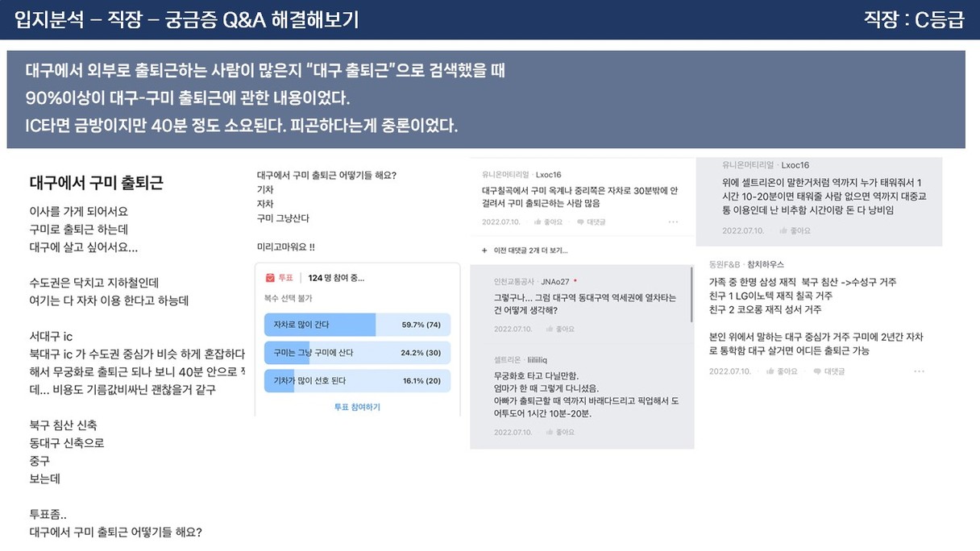Viewport: 980px width, 551px height.
Task: Like the 셀트리온 무궁화호 comment
Action: click(560, 432)
